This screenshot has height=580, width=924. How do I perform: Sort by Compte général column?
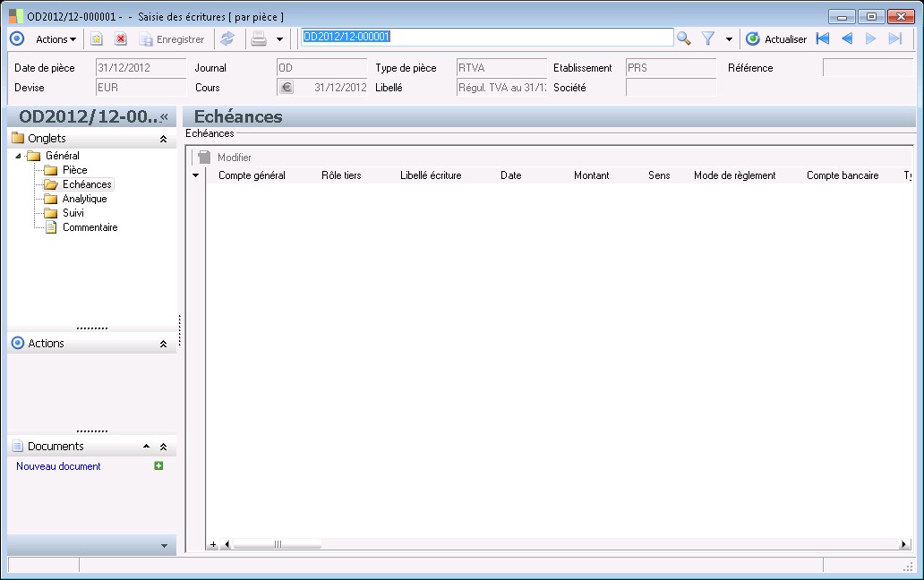point(252,175)
